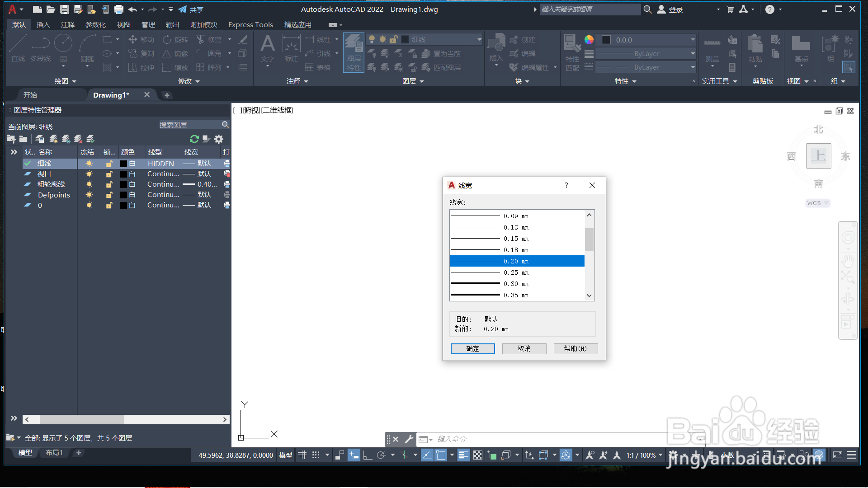Click the Plot/Print icon in quick access toolbar

(x=119, y=9)
